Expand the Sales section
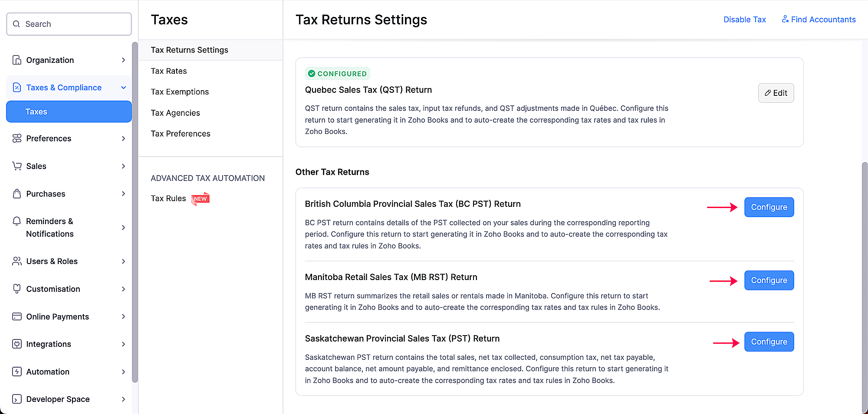Screen dimensions: 868x414 tap(123, 166)
